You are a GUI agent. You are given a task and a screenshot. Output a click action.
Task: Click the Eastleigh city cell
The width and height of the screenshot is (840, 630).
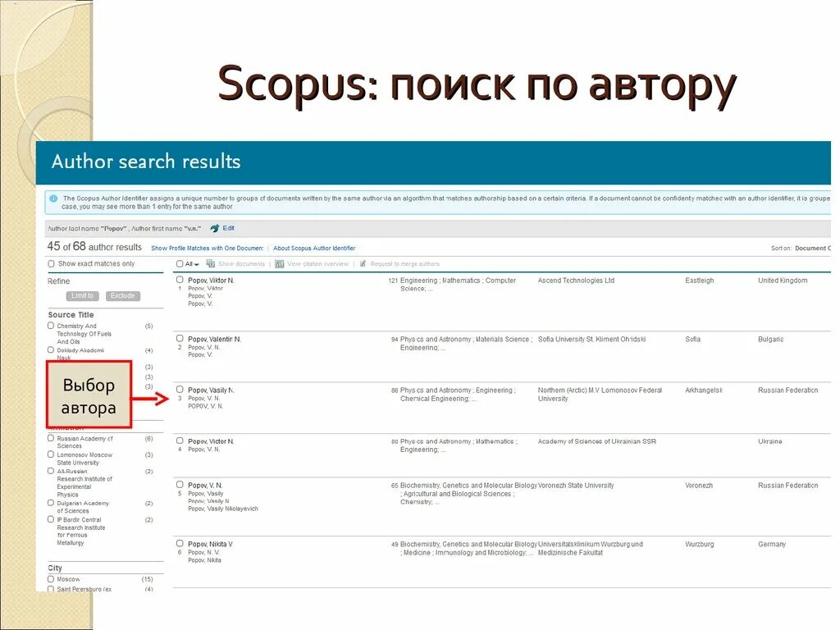pyautogui.click(x=699, y=281)
